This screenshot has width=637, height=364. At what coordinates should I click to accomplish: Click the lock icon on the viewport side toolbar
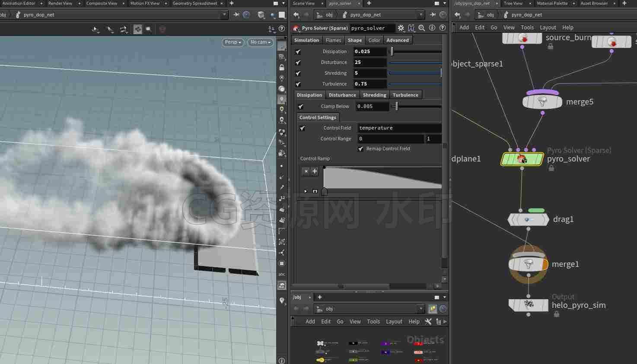pyautogui.click(x=282, y=67)
